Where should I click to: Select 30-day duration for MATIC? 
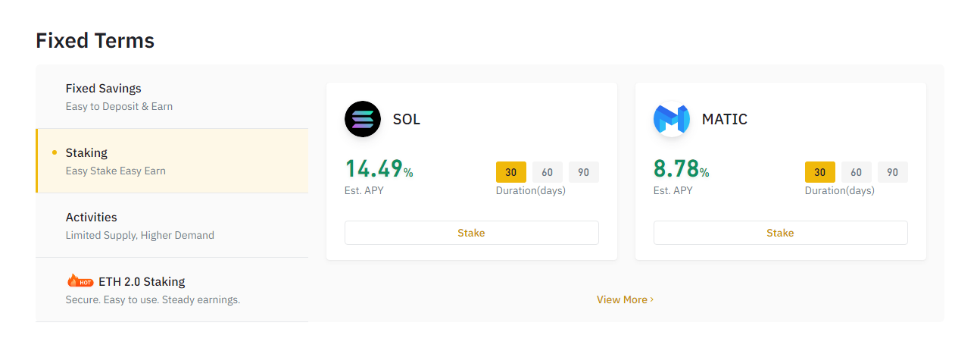820,172
